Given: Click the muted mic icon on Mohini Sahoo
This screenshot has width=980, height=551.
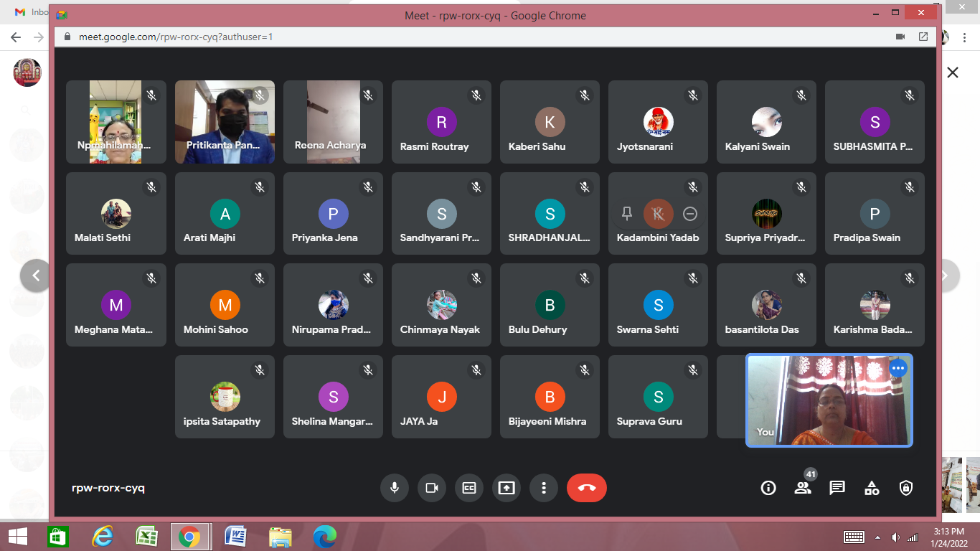Looking at the screenshot, I should coord(260,278).
